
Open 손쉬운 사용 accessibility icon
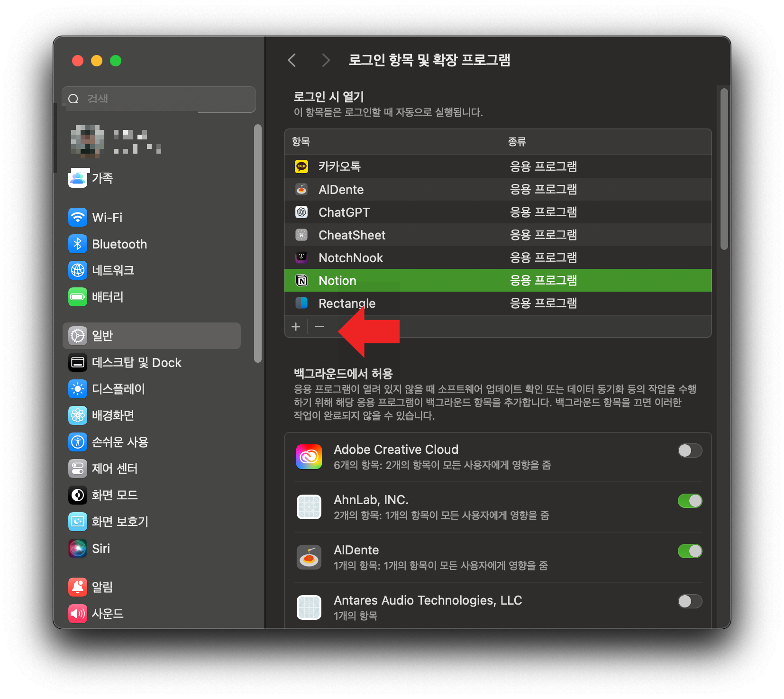[x=78, y=442]
